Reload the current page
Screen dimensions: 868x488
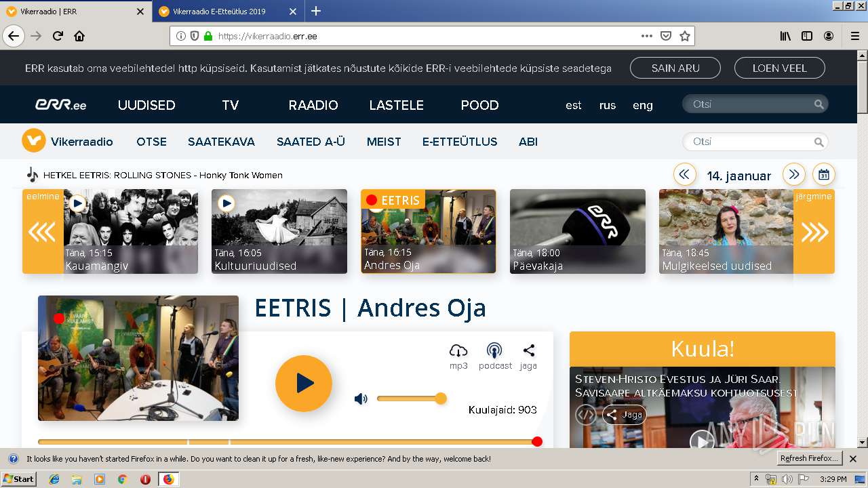click(58, 36)
